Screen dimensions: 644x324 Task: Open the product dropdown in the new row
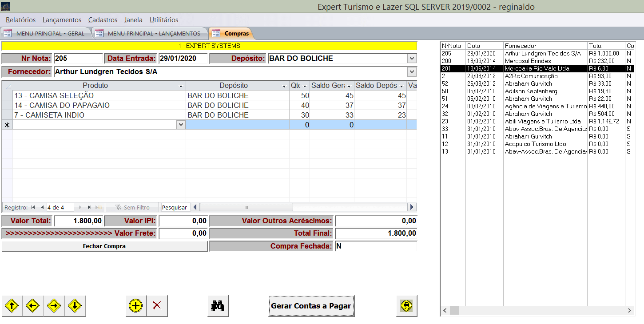pyautogui.click(x=181, y=125)
